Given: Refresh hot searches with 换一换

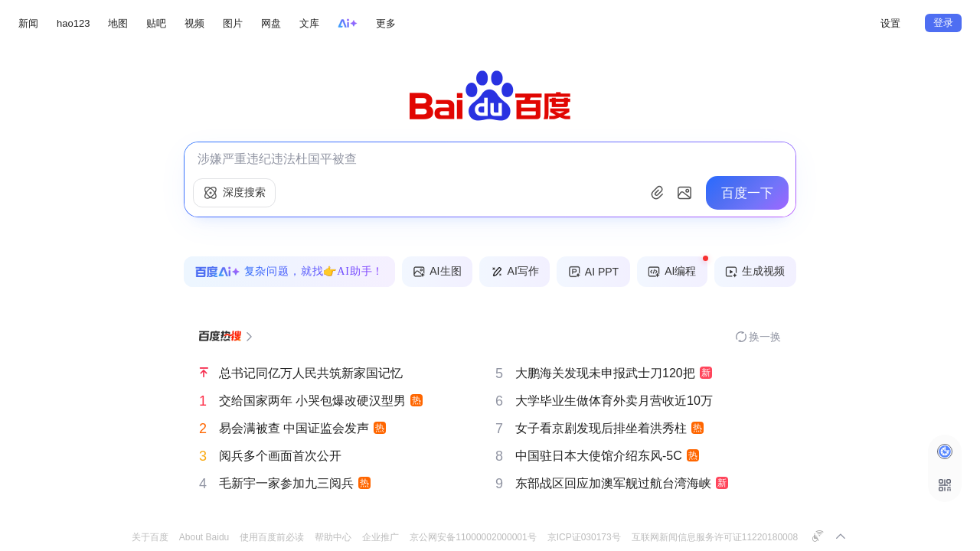Looking at the screenshot, I should coord(758,337).
